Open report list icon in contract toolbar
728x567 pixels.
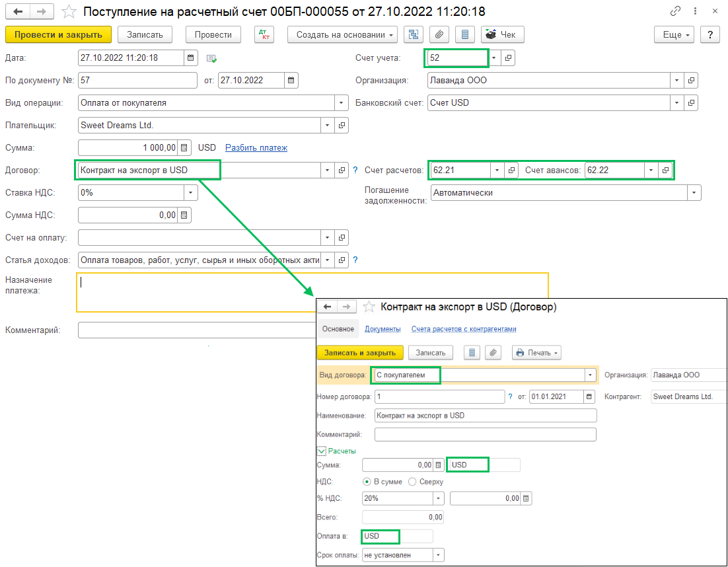coord(472,352)
